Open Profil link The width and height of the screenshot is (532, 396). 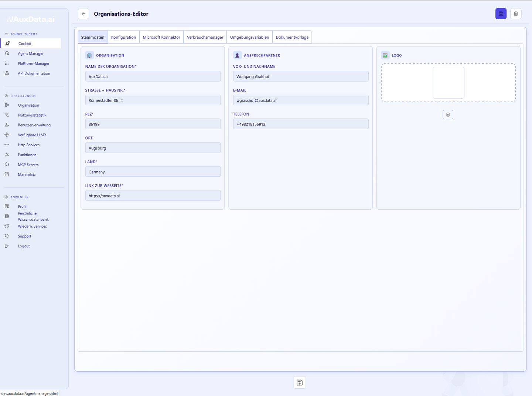click(22, 207)
